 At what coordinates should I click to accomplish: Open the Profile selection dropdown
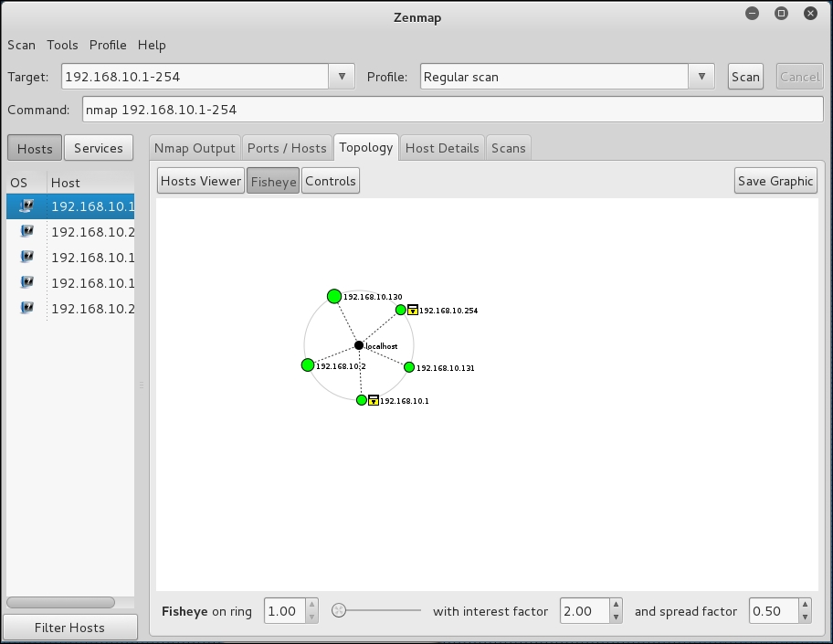click(x=701, y=76)
